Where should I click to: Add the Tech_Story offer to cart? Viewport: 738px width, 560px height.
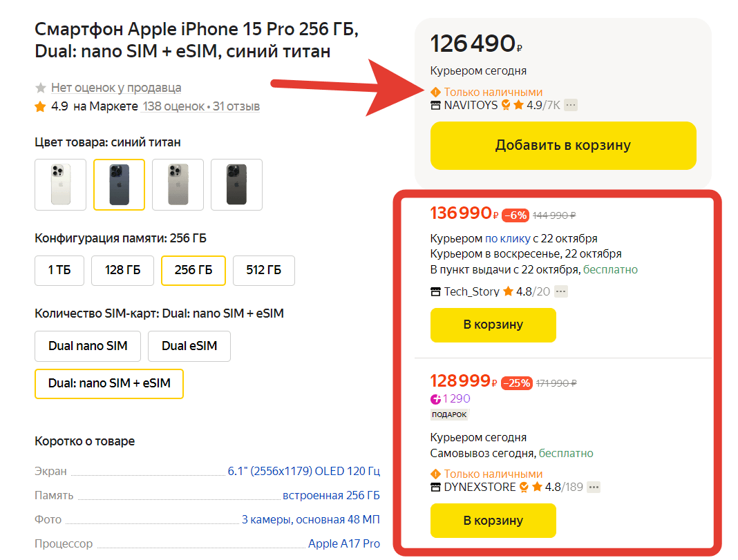pyautogui.click(x=493, y=325)
